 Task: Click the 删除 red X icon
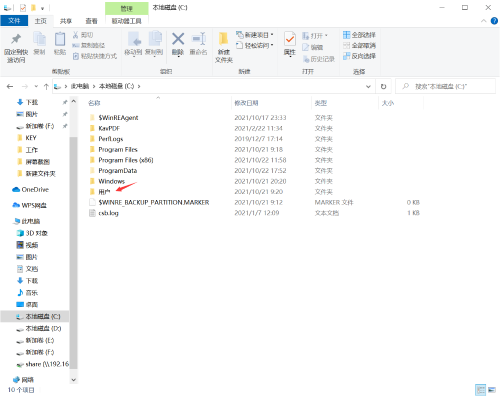[178, 39]
